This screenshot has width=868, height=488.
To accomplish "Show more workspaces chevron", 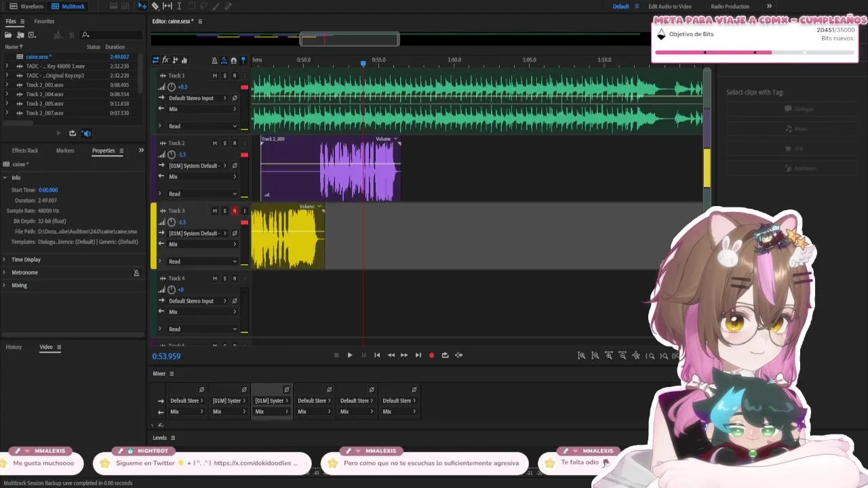I will pos(769,6).
